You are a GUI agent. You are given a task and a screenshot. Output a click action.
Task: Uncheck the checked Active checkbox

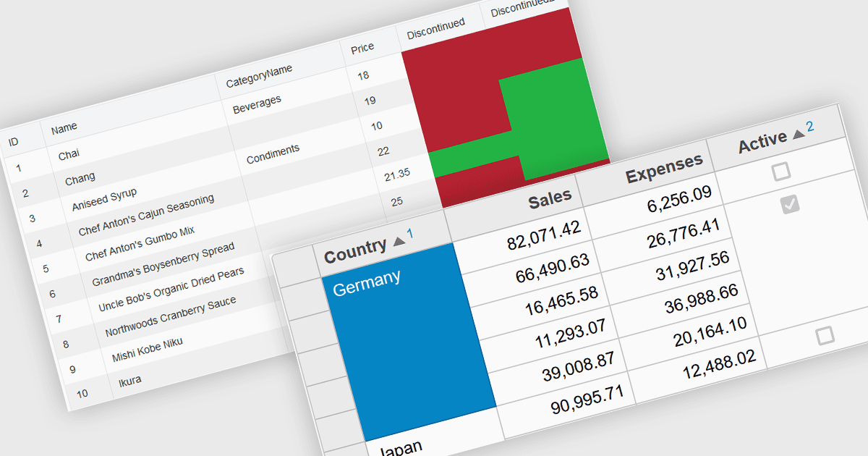pyautogui.click(x=791, y=205)
